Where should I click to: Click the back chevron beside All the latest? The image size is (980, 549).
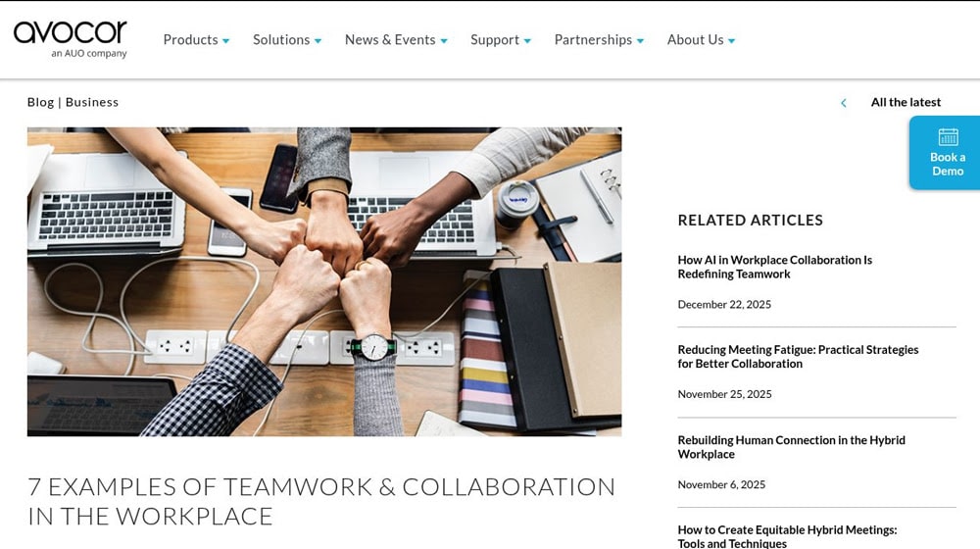843,103
